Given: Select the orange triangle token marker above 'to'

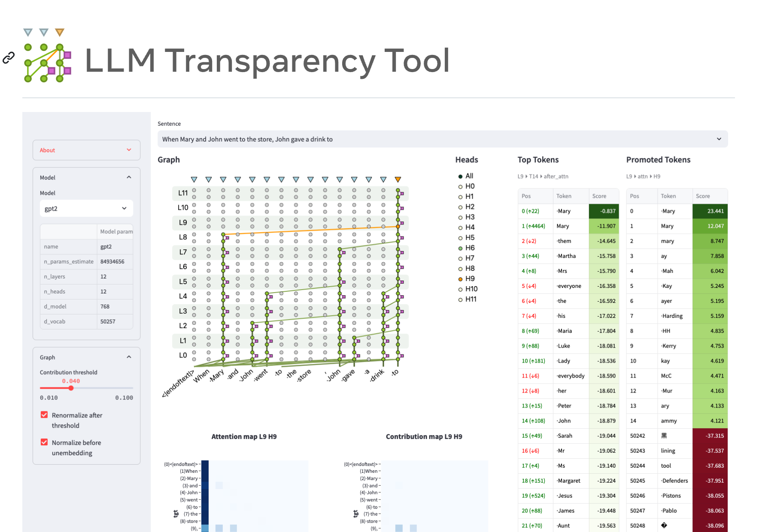Looking at the screenshot, I should coord(398,179).
